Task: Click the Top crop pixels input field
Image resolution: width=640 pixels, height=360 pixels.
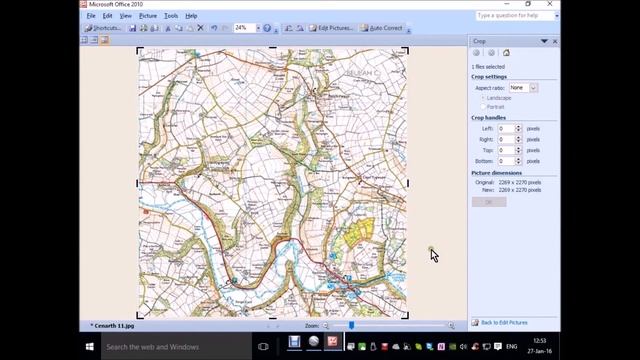Action: (506, 150)
